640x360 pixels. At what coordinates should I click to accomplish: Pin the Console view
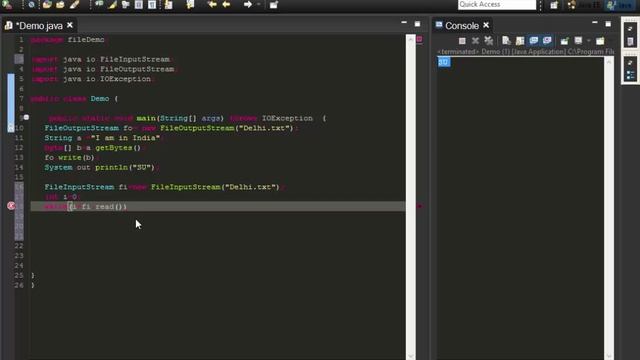(x=564, y=40)
